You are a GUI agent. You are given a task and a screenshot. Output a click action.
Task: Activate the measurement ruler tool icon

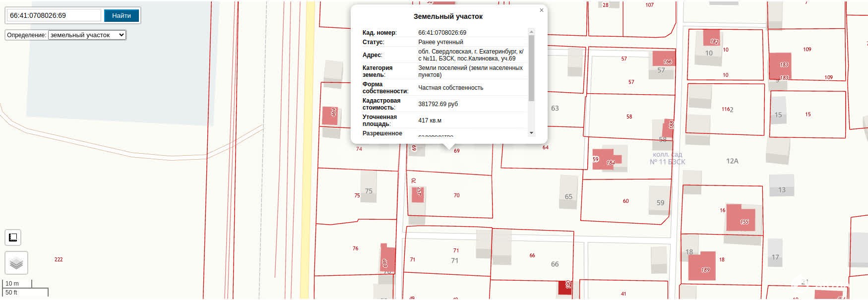13,238
